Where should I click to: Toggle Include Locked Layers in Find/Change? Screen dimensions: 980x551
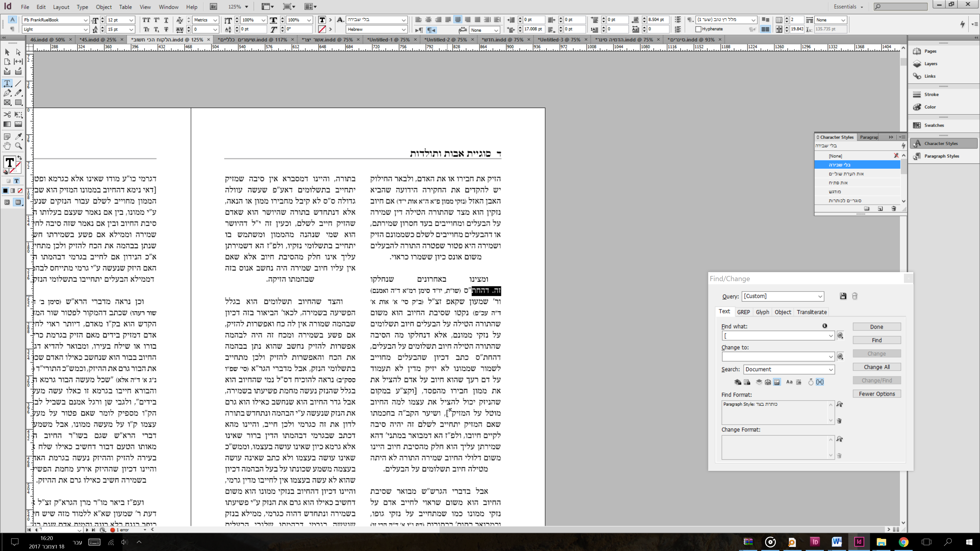coord(738,382)
